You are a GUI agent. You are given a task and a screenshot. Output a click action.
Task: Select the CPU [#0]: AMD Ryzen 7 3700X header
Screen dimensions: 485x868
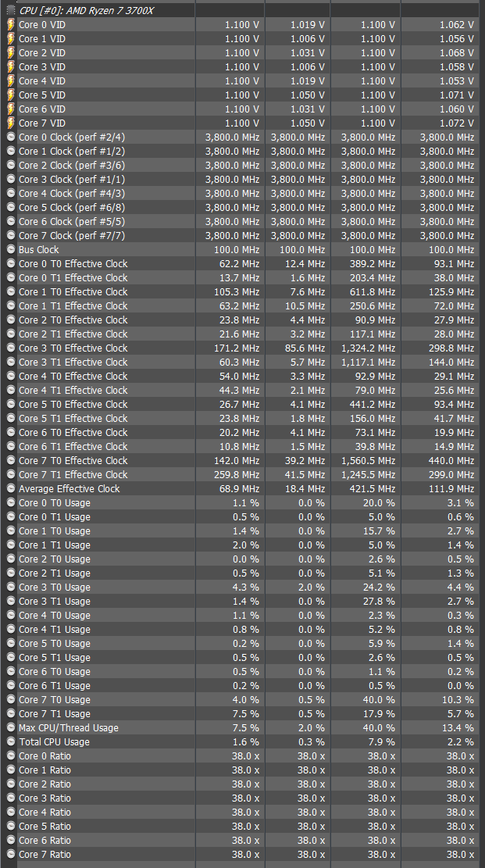pos(87,10)
